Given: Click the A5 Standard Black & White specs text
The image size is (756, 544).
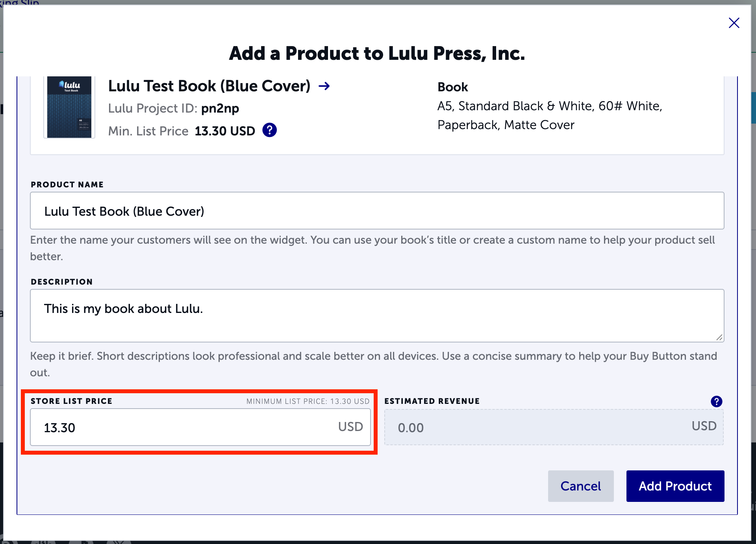Looking at the screenshot, I should 550,115.
